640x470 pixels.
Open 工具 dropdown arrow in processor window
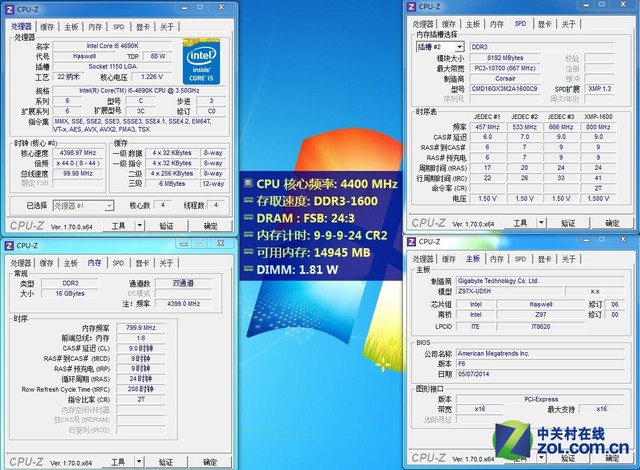point(140,226)
